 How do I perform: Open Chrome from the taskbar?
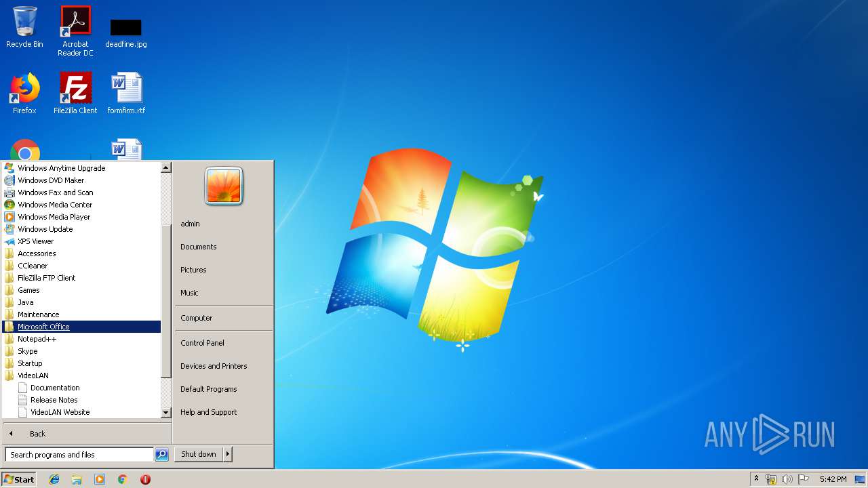pyautogui.click(x=123, y=479)
